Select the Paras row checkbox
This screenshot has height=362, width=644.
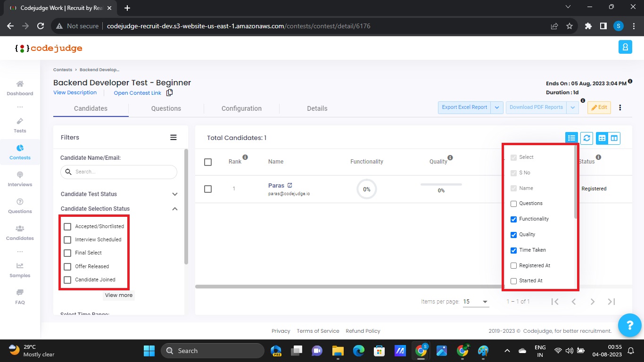pyautogui.click(x=208, y=189)
